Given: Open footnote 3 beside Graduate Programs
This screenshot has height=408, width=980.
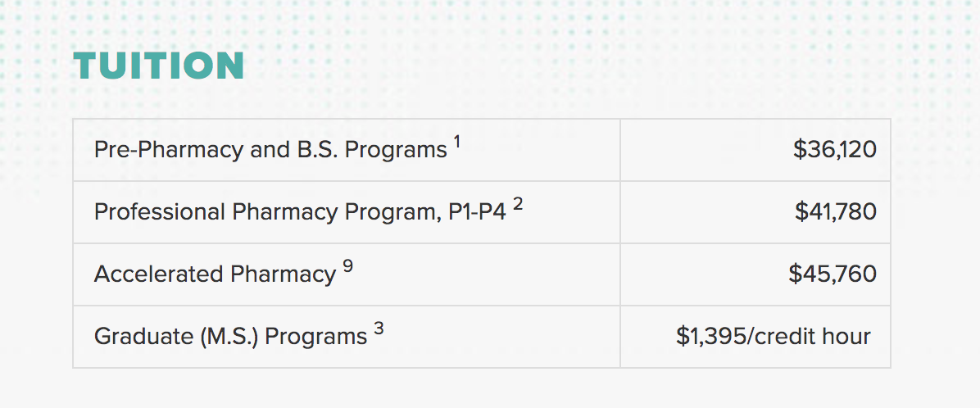Looking at the screenshot, I should 379,329.
